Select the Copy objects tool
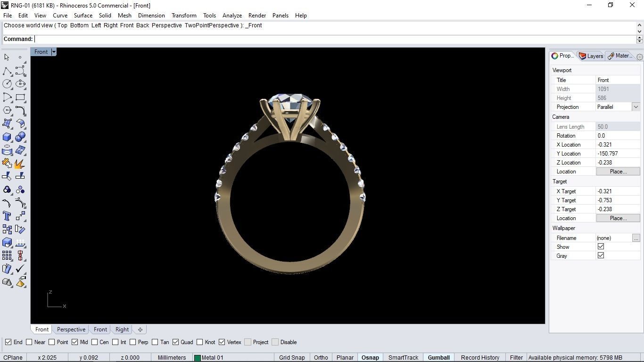The width and height of the screenshot is (644, 362). click(7, 229)
